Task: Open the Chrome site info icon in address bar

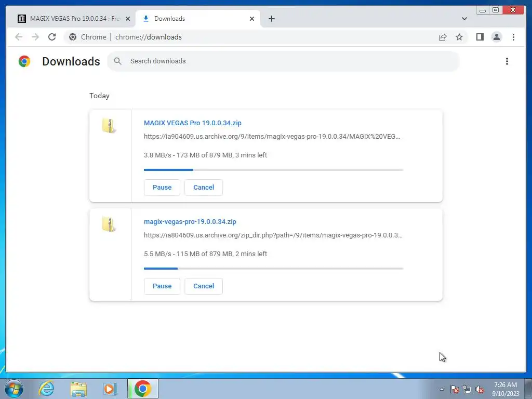Action: click(x=73, y=37)
